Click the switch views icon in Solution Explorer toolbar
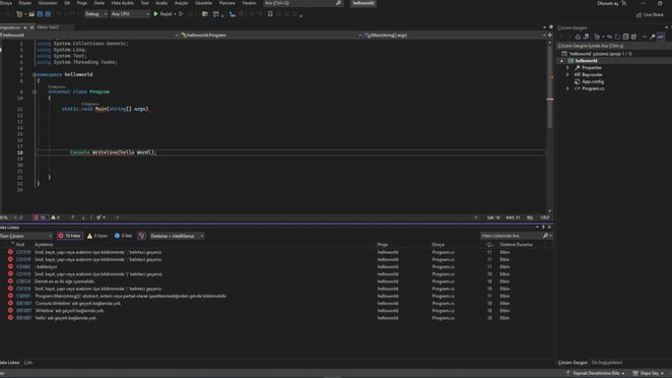This screenshot has width=672, height=378. [586, 37]
